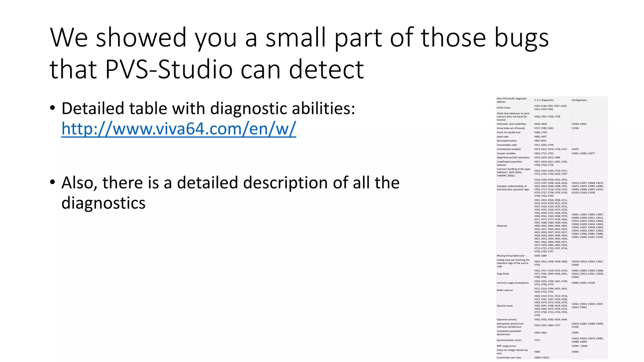The width and height of the screenshot is (644, 362).
Task: Select the 'Security issues' row label
Action: point(505,306)
